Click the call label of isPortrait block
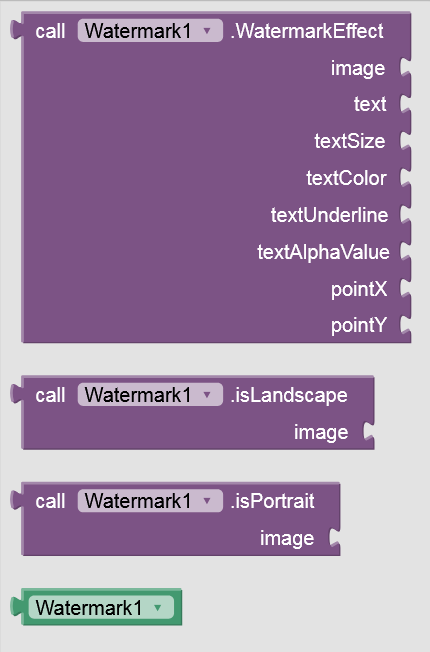 [50, 501]
